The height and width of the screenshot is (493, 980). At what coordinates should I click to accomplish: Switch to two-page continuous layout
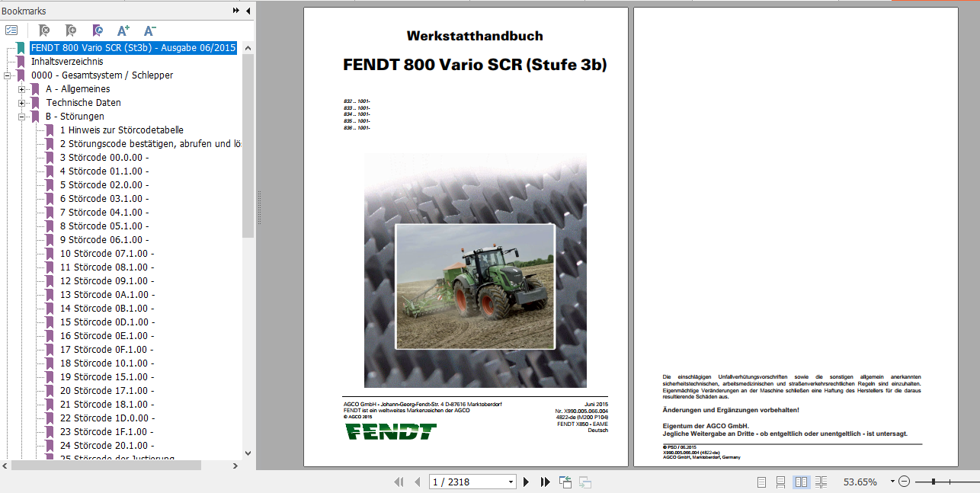821,482
